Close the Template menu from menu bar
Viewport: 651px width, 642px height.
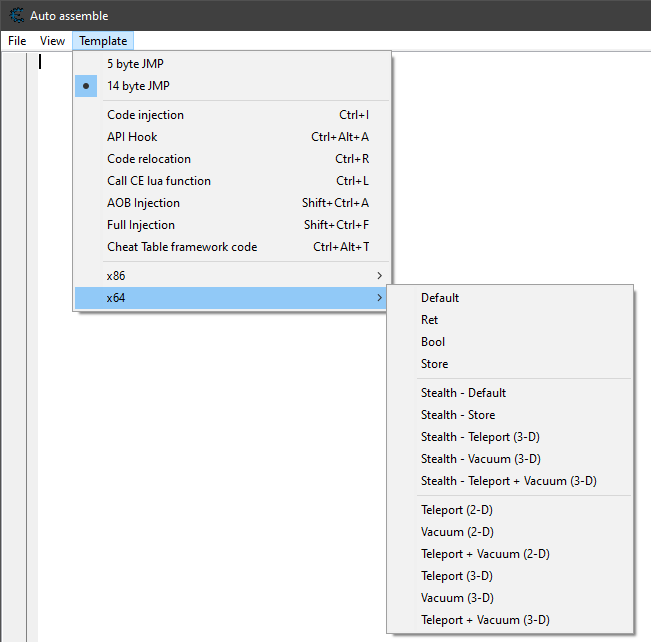click(x=103, y=41)
